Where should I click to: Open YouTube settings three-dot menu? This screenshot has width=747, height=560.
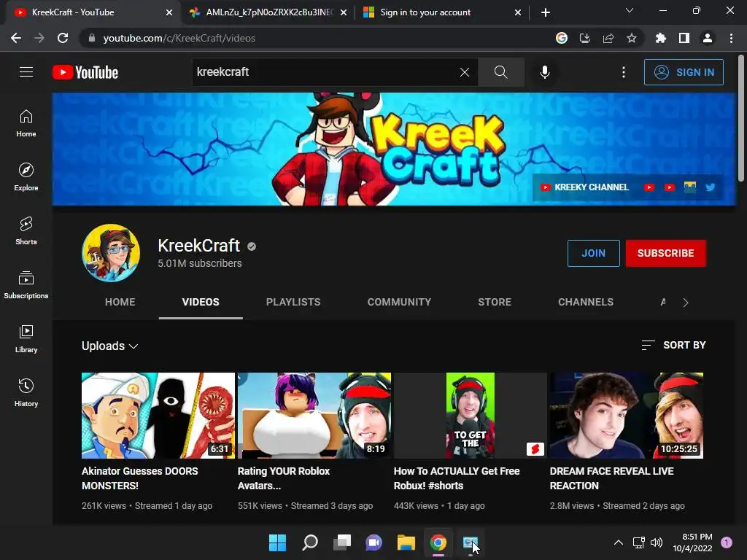pyautogui.click(x=623, y=72)
